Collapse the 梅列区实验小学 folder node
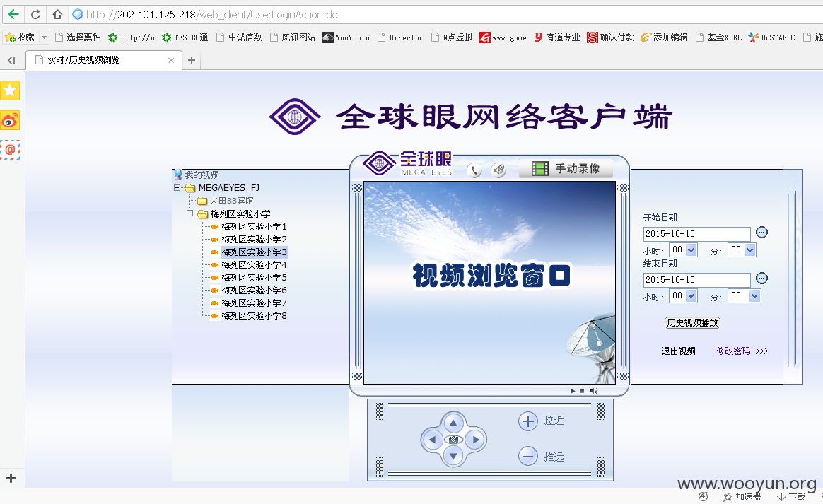The height and width of the screenshot is (504, 823). coord(190,213)
